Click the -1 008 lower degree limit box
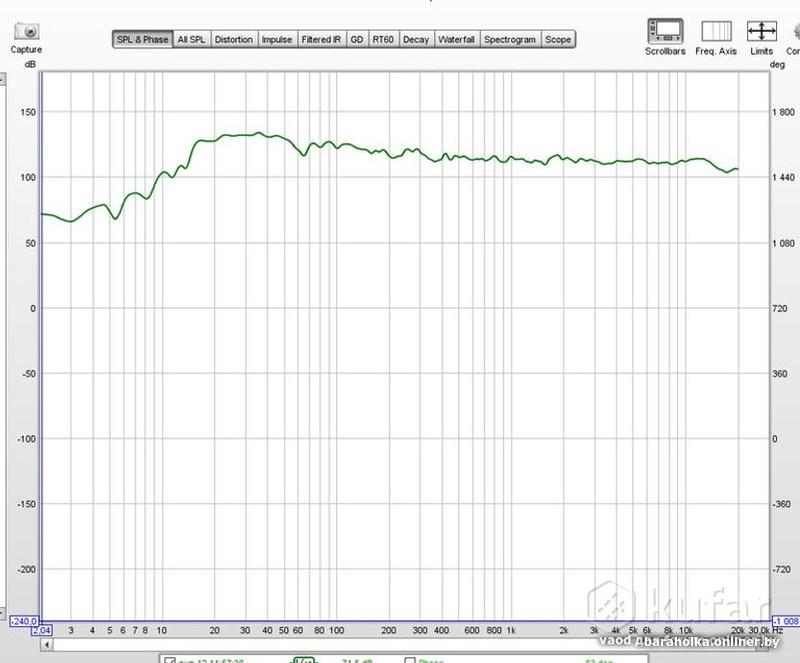This screenshot has height=663, width=800. 785,621
